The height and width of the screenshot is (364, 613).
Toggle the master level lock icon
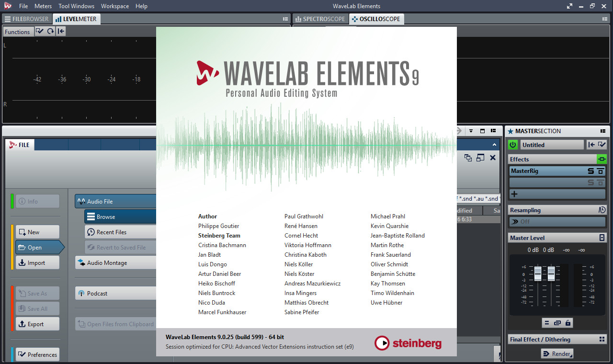(568, 323)
